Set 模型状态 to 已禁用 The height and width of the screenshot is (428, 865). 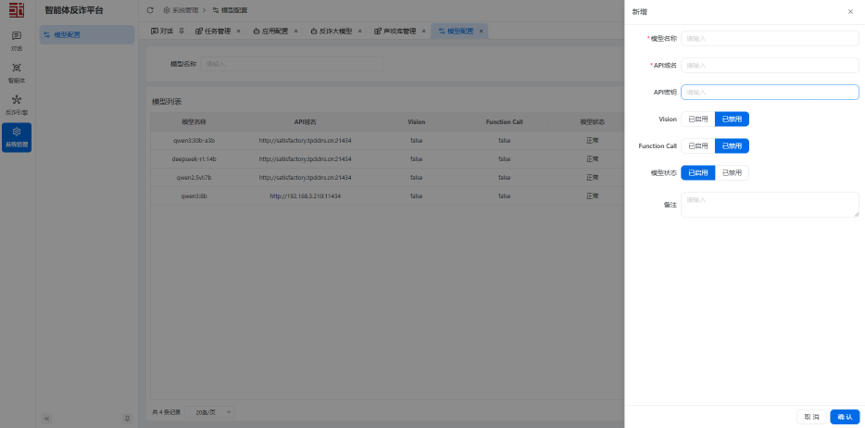point(732,173)
